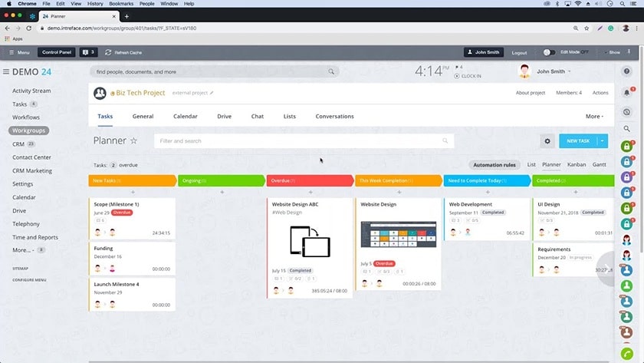This screenshot has height=363, width=644.
Task: Add task plus under Need to Complete Today
Action: [x=488, y=192]
